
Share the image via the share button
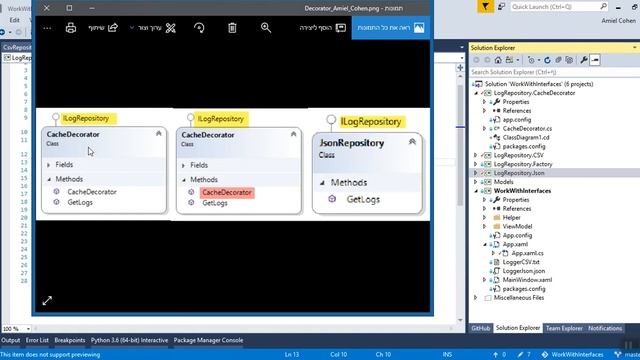coord(103,28)
